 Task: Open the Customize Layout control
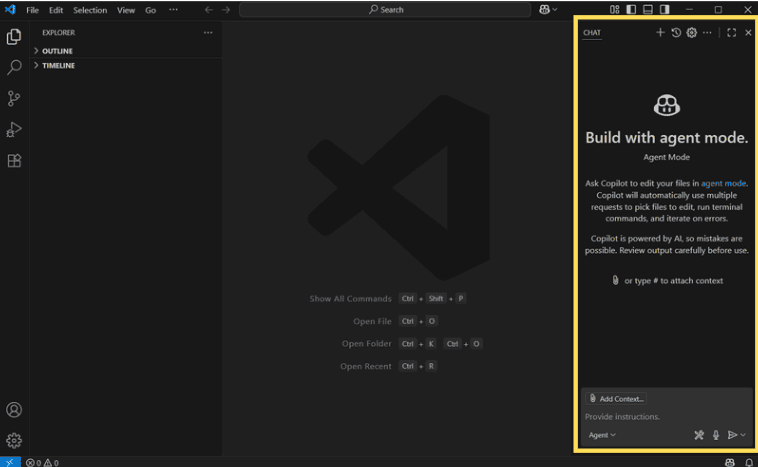coord(614,9)
